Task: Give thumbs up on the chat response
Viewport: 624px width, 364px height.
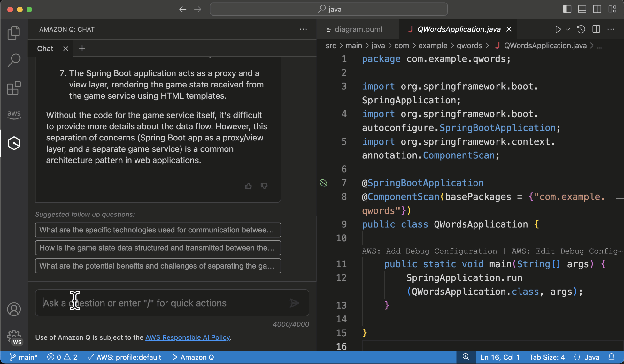Action: (x=248, y=186)
